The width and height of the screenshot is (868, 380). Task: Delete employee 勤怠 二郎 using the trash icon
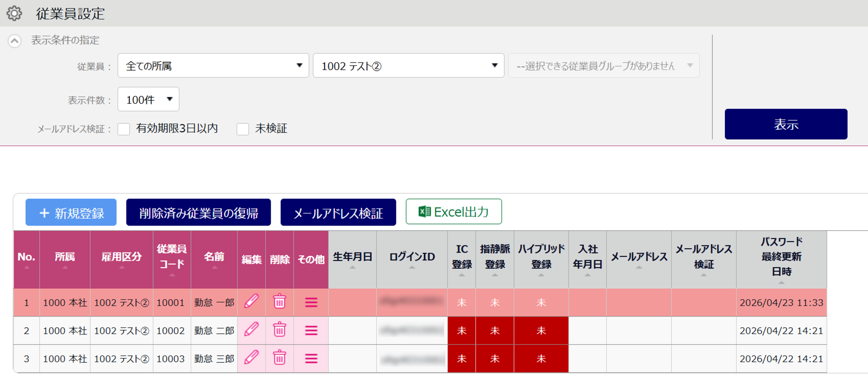(279, 330)
